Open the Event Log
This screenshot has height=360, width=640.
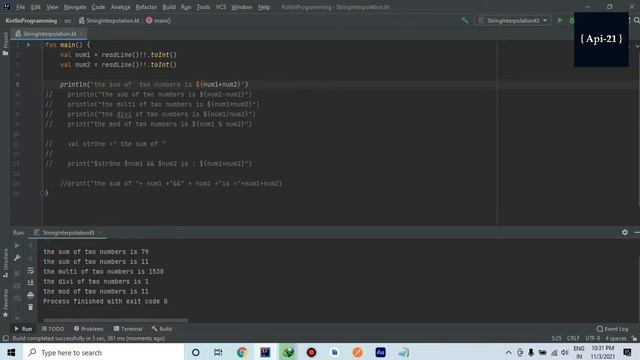[x=612, y=329]
